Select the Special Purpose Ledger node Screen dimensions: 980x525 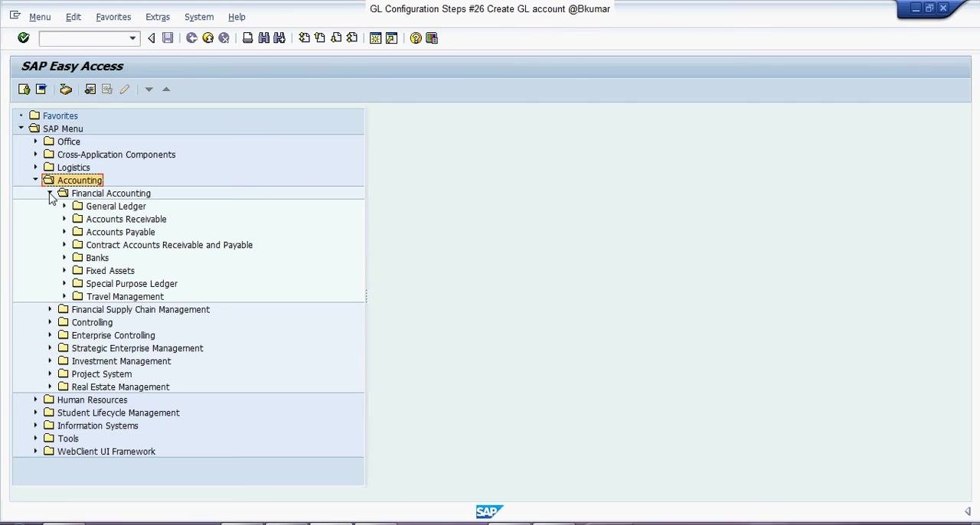(x=132, y=284)
